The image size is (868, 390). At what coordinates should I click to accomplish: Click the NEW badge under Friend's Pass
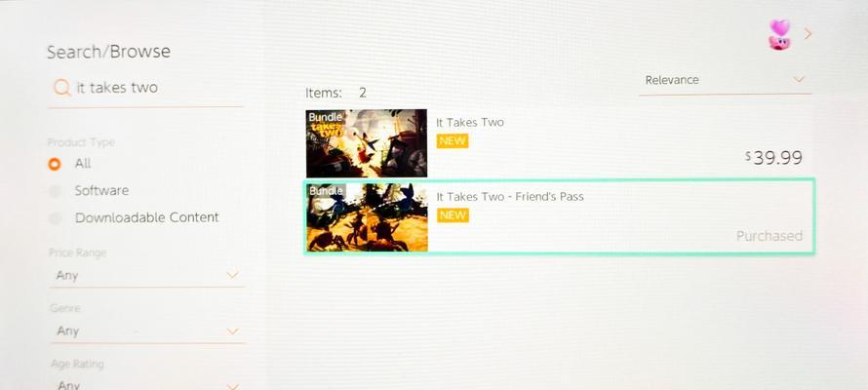coord(453,215)
